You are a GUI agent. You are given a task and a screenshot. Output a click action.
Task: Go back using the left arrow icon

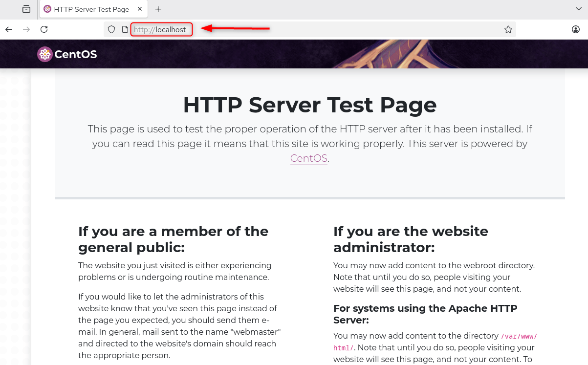(x=9, y=29)
